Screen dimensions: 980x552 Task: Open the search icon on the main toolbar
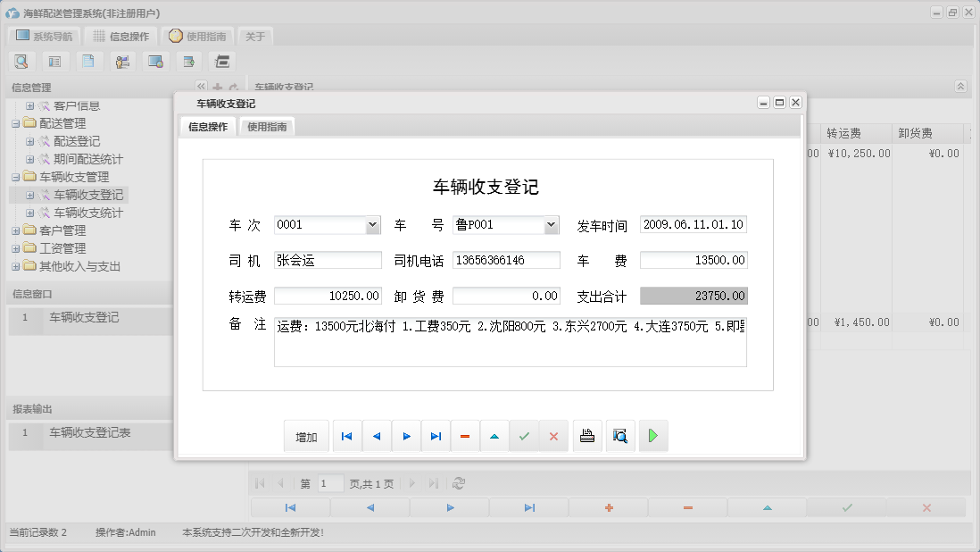point(21,61)
